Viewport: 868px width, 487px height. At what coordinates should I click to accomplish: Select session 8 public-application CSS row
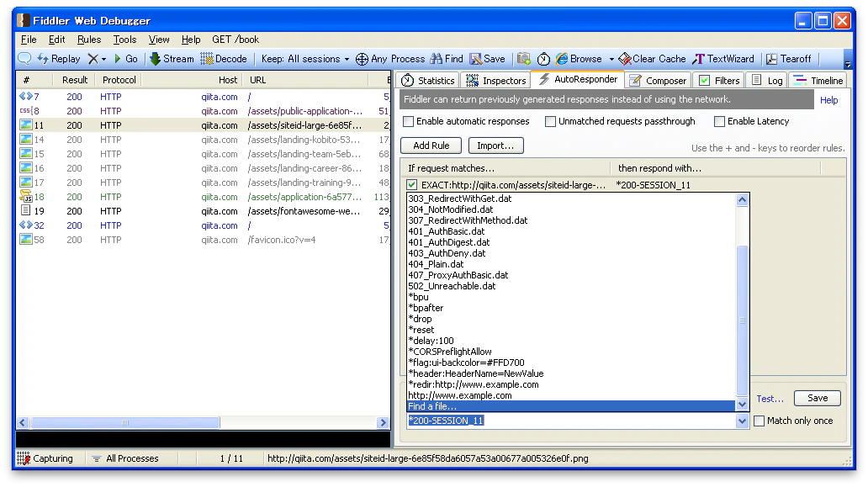tap(204, 111)
